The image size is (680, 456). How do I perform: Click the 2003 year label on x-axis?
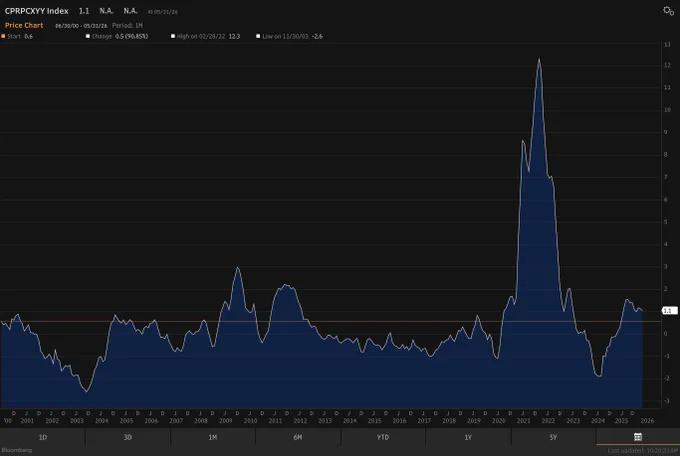coord(77,420)
